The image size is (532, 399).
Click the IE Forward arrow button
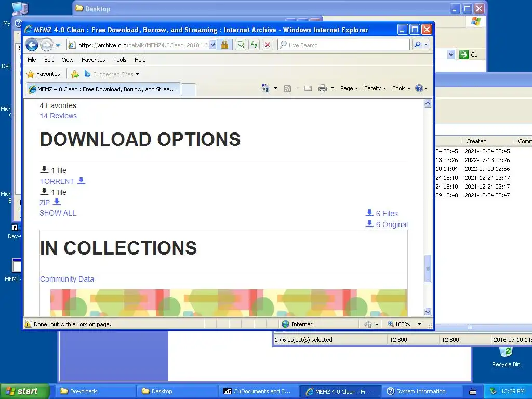(x=46, y=45)
